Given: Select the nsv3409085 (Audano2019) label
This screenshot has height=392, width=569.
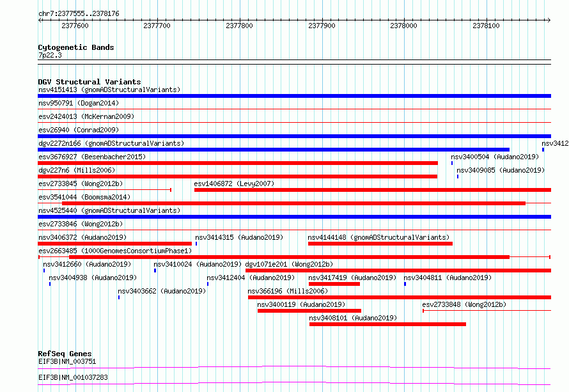Looking at the screenshot, I should point(501,170).
